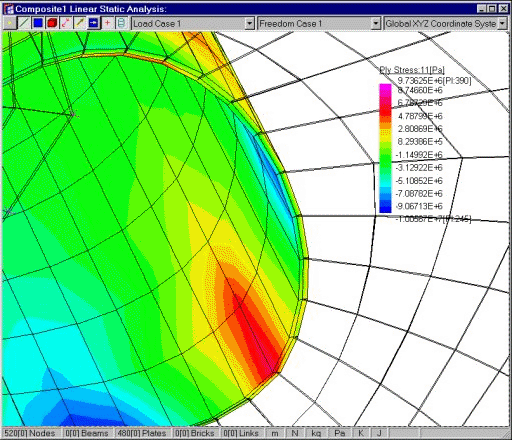Click legend value 8.29386E+5
Viewport: 512px width, 440px height.
(x=420, y=142)
